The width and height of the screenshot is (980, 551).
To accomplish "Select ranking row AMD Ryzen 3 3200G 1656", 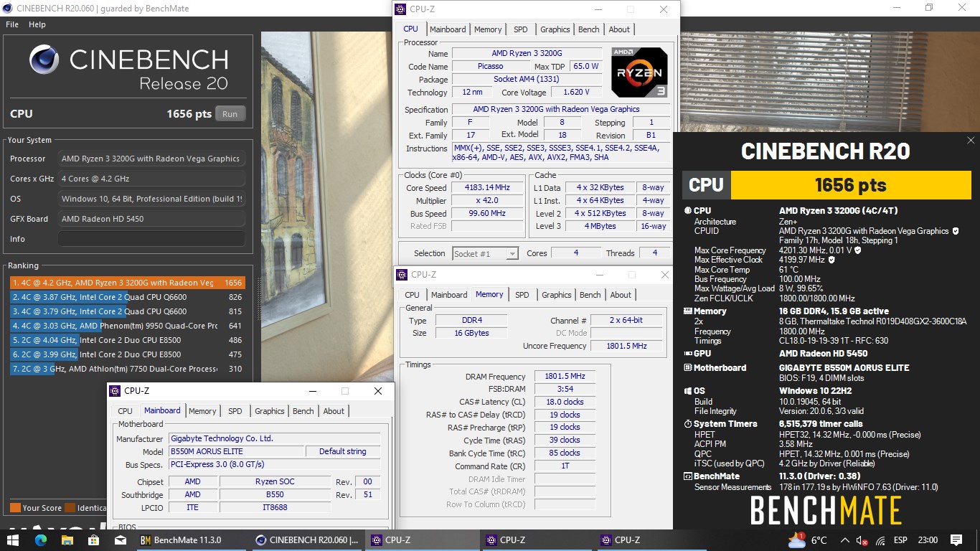I will pyautogui.click(x=127, y=283).
